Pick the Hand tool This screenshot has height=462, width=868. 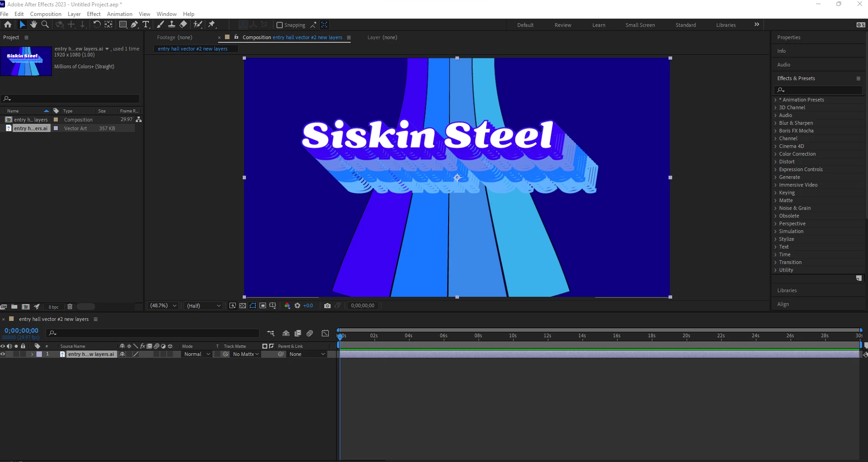(34, 25)
